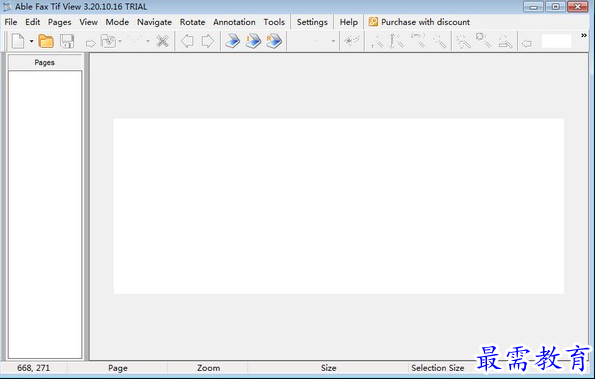598x390 pixels.
Task: Go to next page with right arrow
Action: point(207,41)
